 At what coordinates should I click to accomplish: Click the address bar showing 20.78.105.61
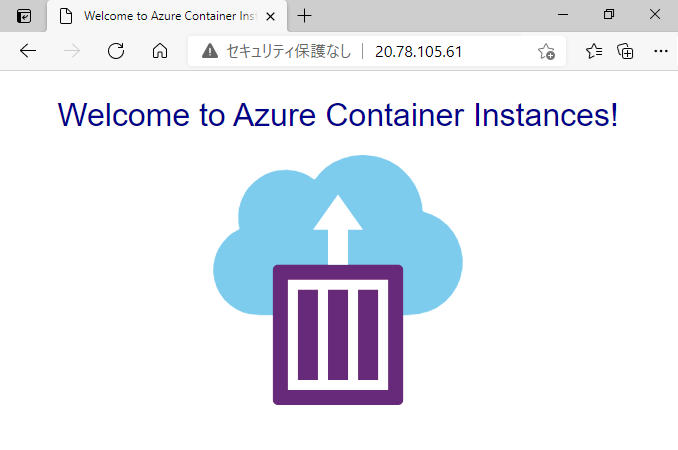pyautogui.click(x=377, y=51)
